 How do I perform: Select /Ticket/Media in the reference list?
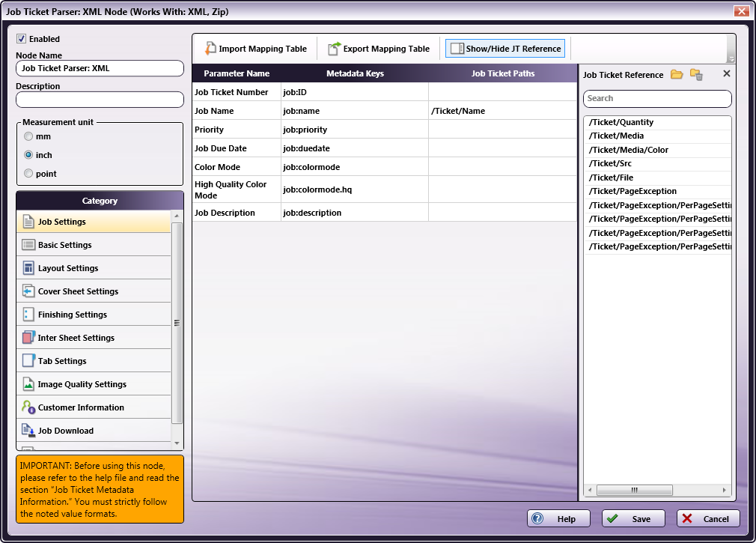pyautogui.click(x=657, y=136)
